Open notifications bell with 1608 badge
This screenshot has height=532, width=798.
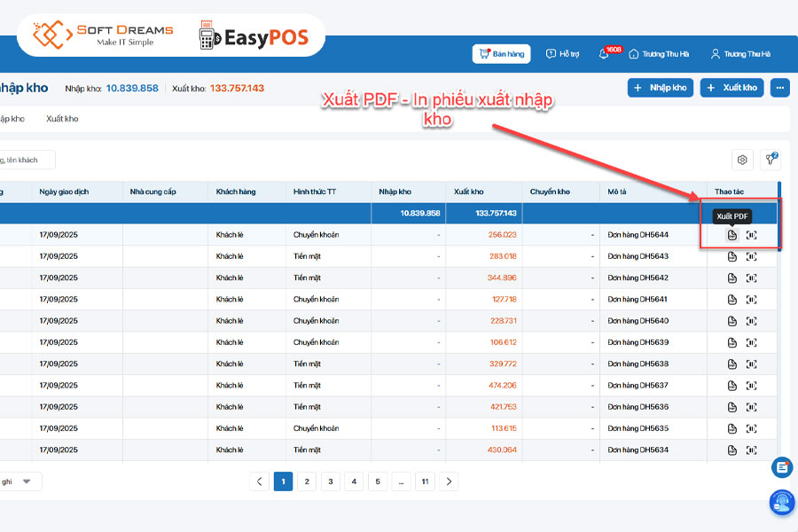point(604,54)
